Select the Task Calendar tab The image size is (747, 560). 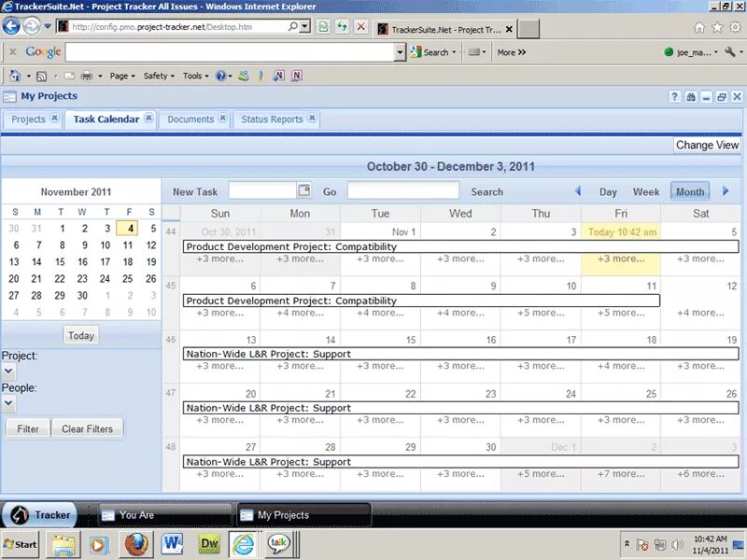tap(106, 119)
